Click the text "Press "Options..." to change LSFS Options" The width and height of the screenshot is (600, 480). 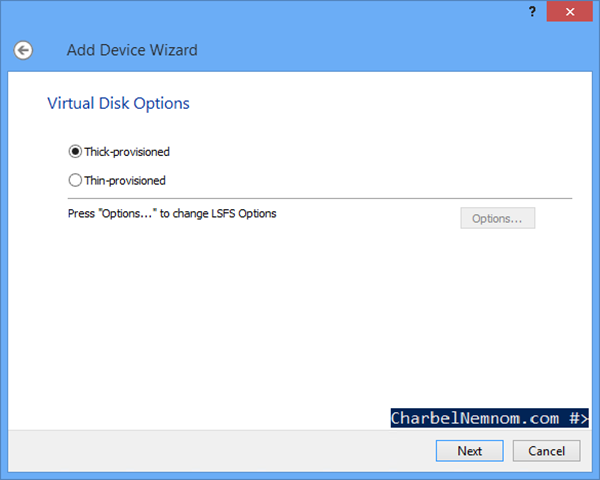172,214
